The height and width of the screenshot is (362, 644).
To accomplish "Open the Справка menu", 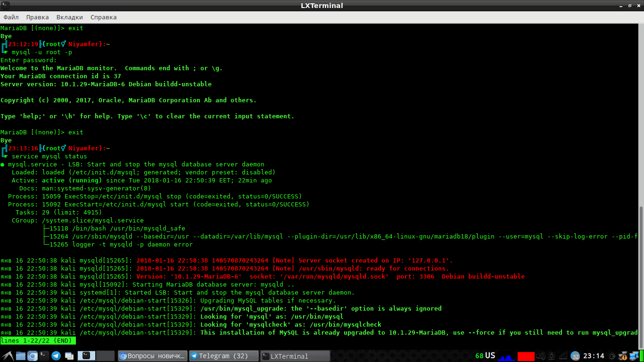I will (x=103, y=17).
